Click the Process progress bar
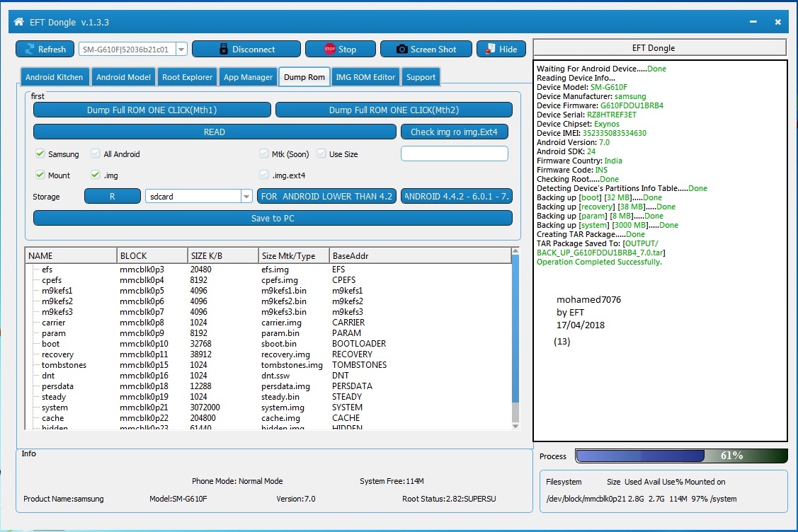Screen dimensions: 798x532 [x=681, y=456]
